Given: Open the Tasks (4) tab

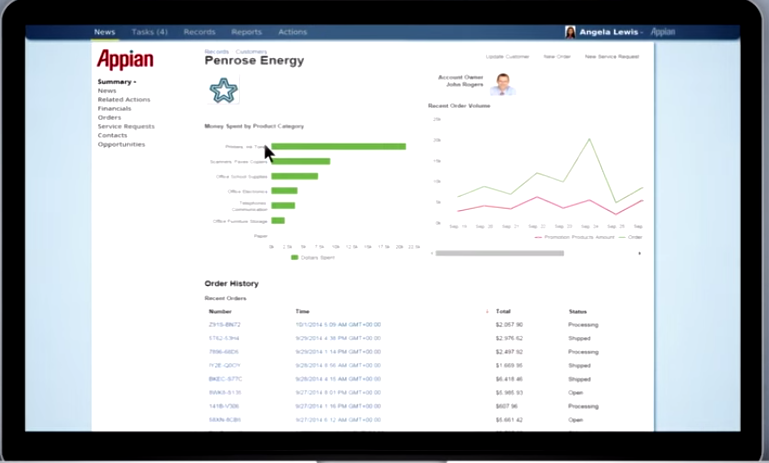Looking at the screenshot, I should [150, 32].
